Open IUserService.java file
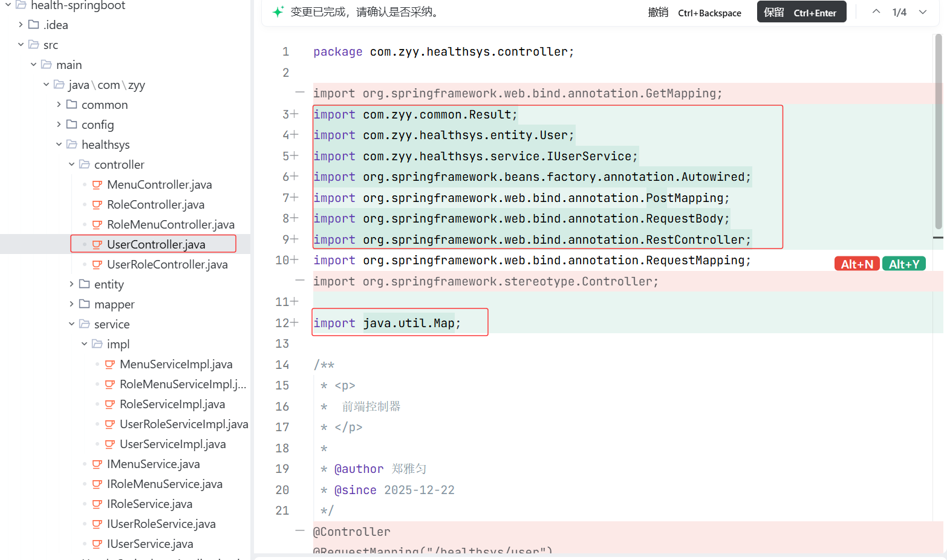This screenshot has height=560, width=947. [x=150, y=544]
